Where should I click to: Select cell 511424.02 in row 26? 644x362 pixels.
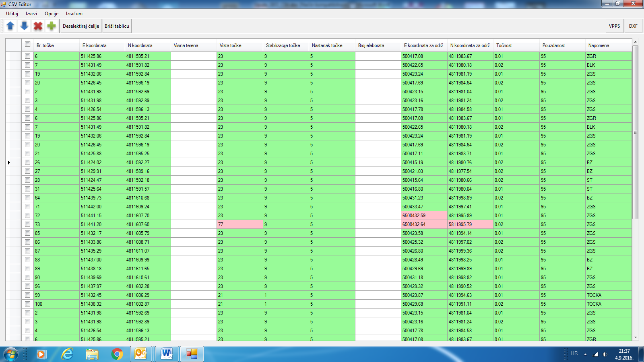click(102, 162)
